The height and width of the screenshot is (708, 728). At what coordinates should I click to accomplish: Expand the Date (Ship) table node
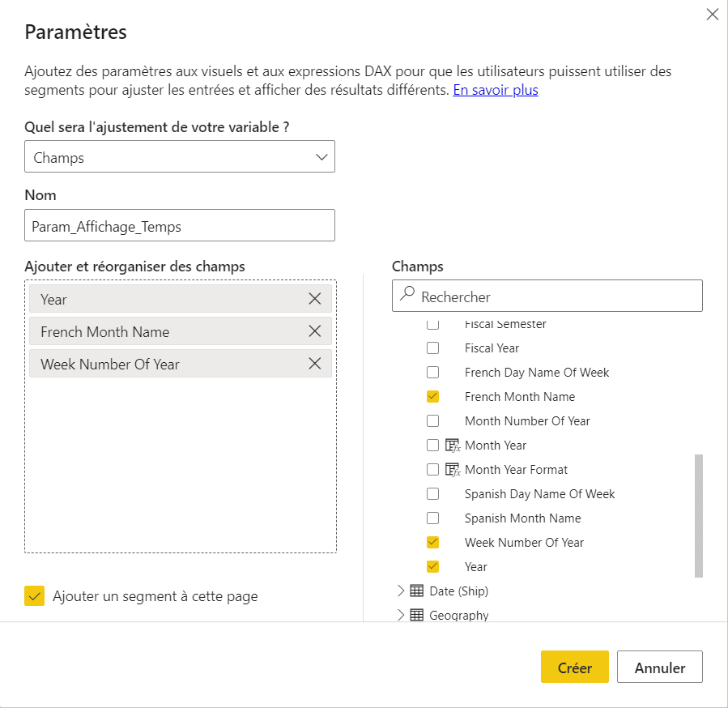[x=401, y=591]
